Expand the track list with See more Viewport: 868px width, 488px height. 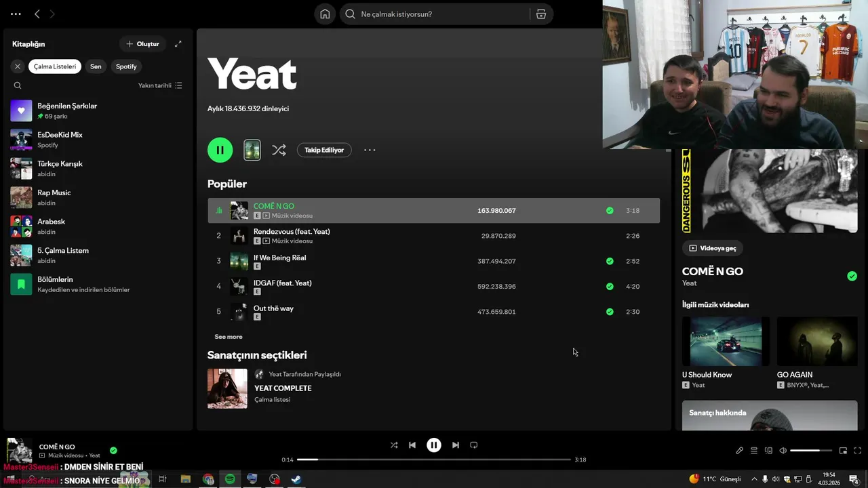click(229, 337)
